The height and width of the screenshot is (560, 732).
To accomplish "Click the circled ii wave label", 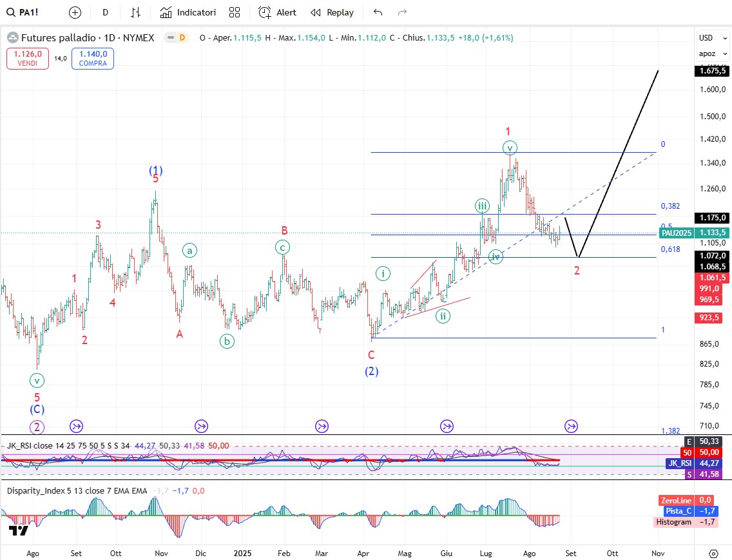I will pyautogui.click(x=443, y=316).
